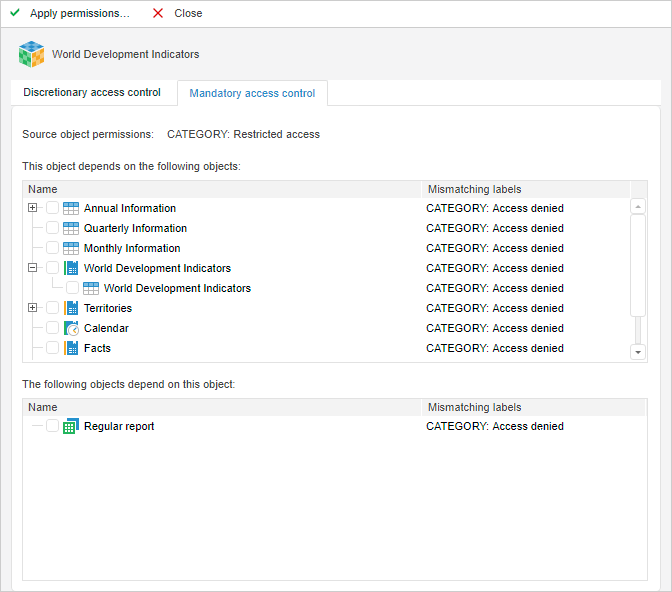Expand the Territories tree node
Viewport: 672px width, 592px height.
point(33,308)
